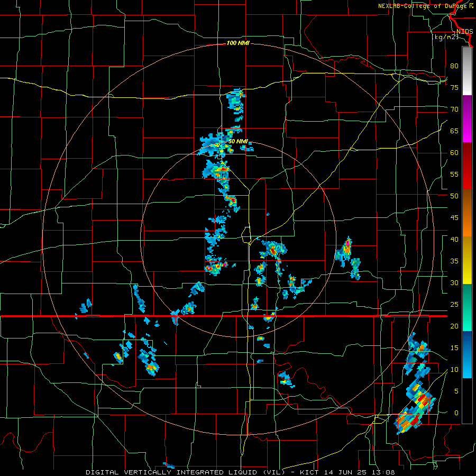Click the scale value 65
Screen dimensions: 476x476
point(454,131)
